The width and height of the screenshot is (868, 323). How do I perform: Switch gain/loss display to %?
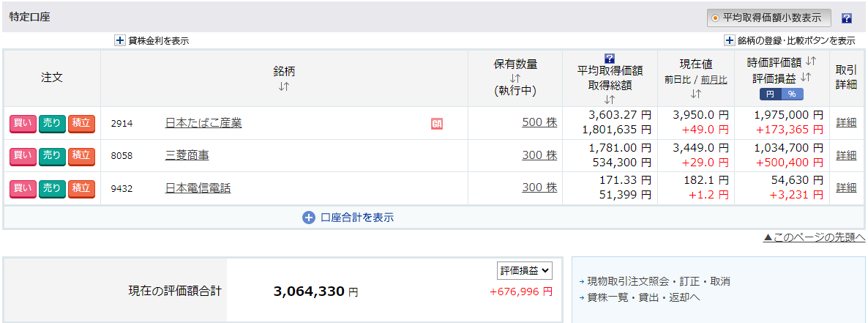(x=792, y=94)
